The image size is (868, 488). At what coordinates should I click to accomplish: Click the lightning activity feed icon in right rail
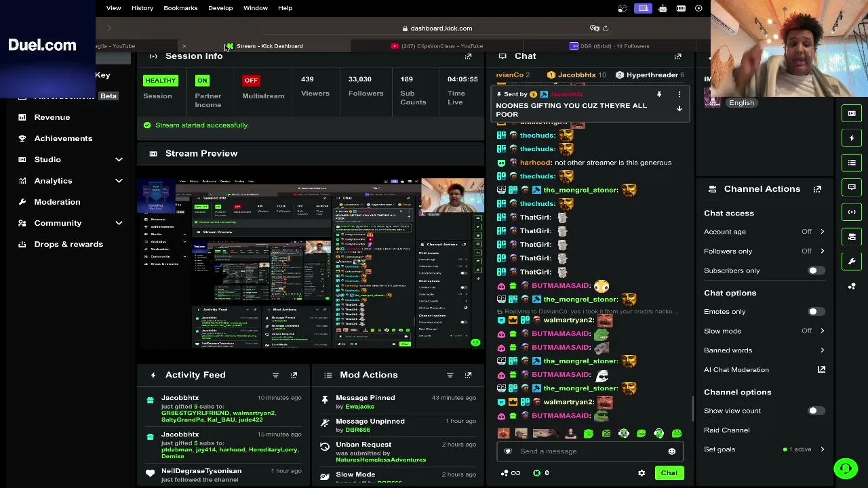click(852, 138)
